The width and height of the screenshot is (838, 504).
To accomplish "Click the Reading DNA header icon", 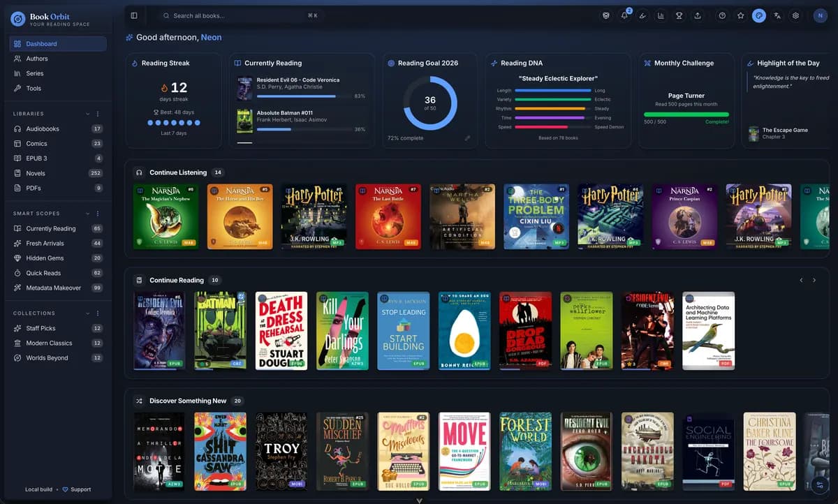I will (494, 63).
